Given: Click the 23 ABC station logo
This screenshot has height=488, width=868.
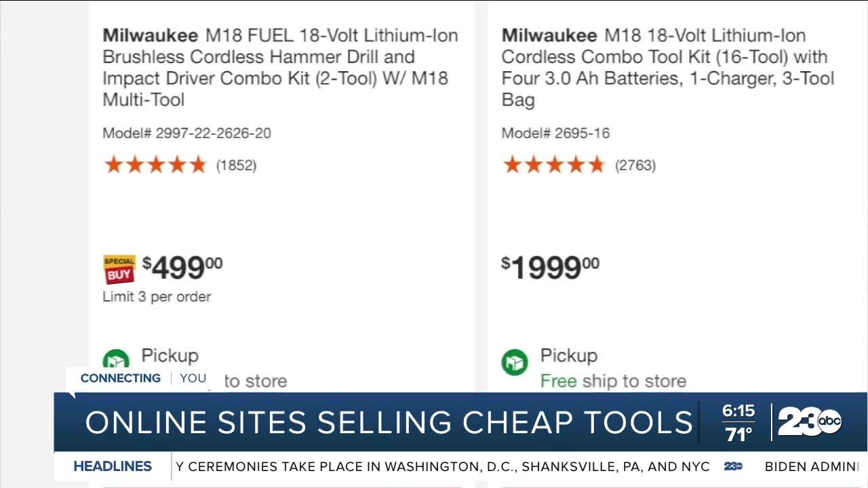Looking at the screenshot, I should (x=810, y=422).
